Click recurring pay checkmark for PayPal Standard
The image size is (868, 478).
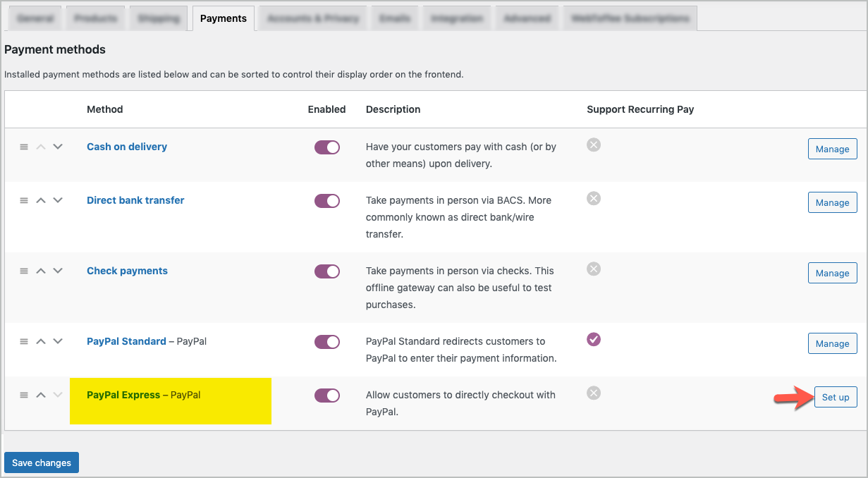(x=594, y=339)
